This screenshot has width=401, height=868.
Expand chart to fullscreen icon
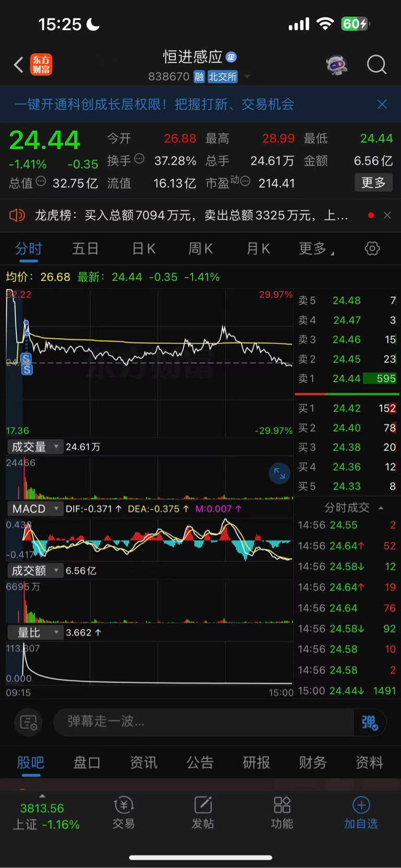coord(279,474)
